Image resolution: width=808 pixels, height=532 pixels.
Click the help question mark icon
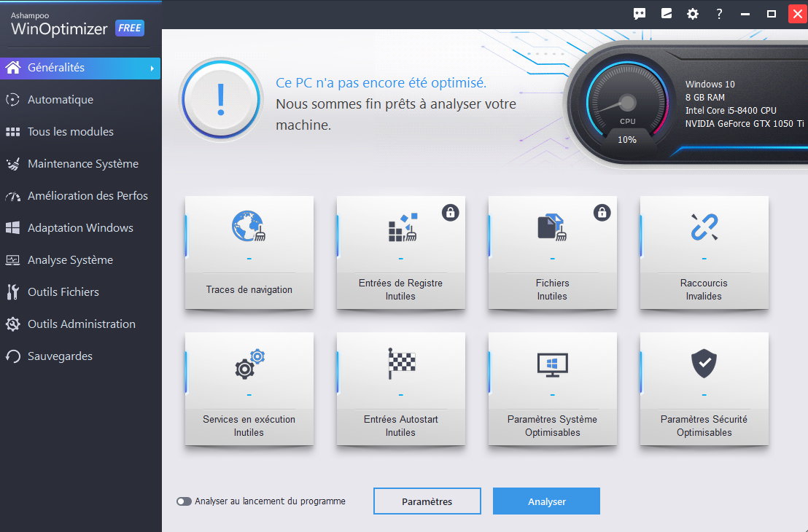point(718,14)
